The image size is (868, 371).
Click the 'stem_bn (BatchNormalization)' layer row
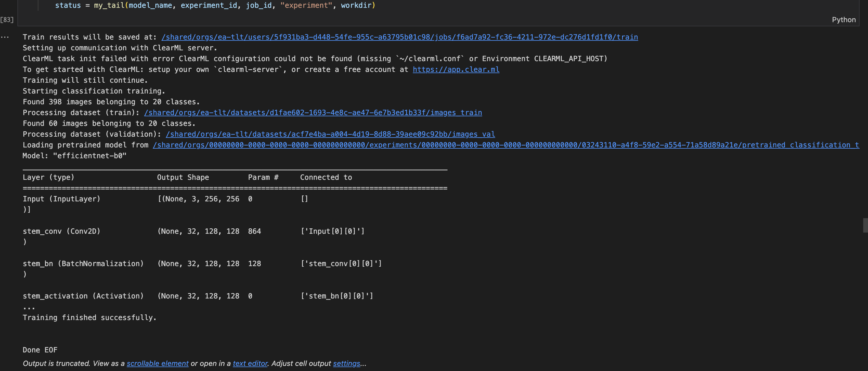coord(83,264)
